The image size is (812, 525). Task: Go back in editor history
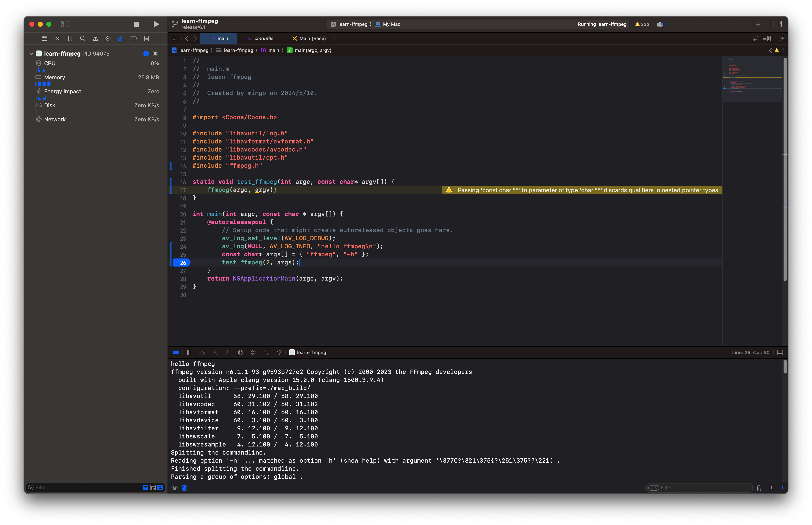click(x=187, y=39)
